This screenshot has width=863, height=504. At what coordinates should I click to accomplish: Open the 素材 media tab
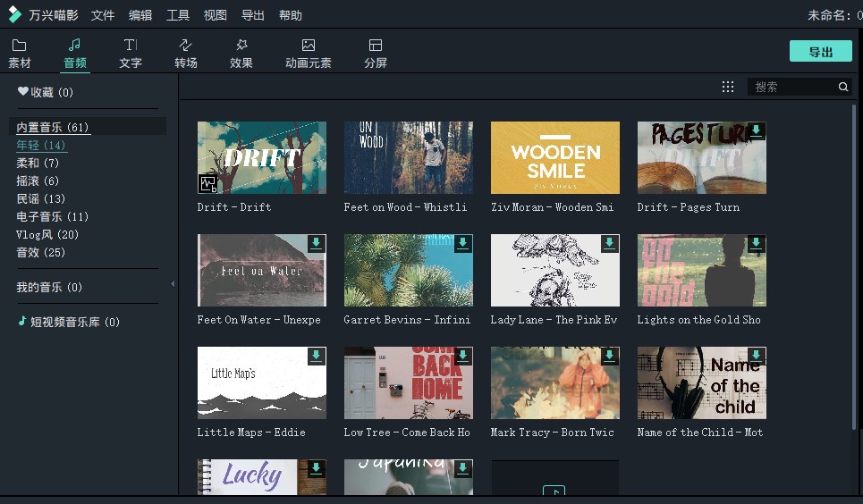[20, 53]
